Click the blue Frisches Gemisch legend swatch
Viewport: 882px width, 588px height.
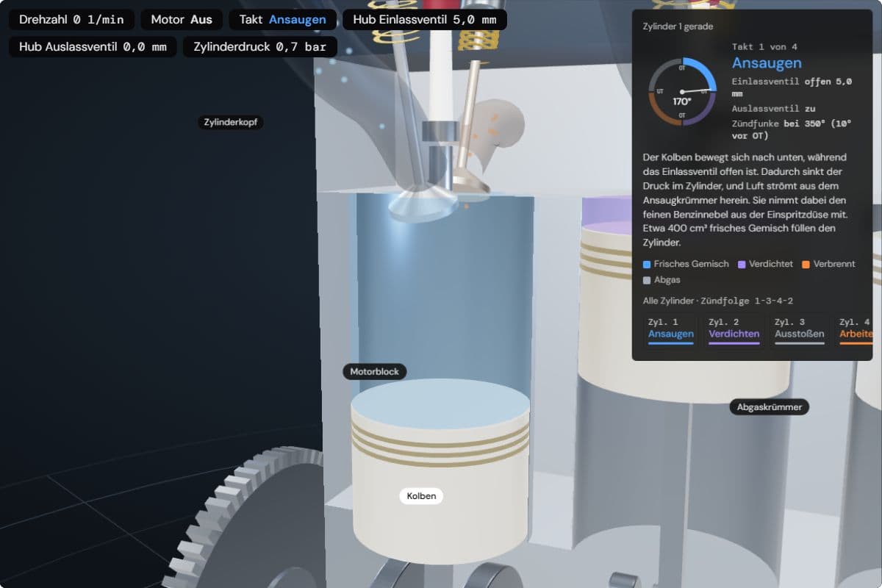point(647,264)
